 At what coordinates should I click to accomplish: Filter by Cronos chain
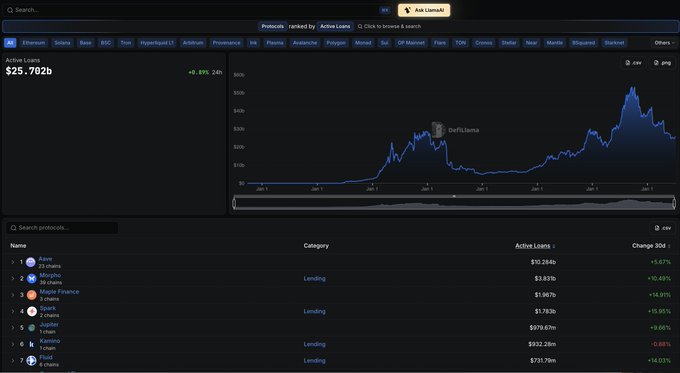coord(484,43)
